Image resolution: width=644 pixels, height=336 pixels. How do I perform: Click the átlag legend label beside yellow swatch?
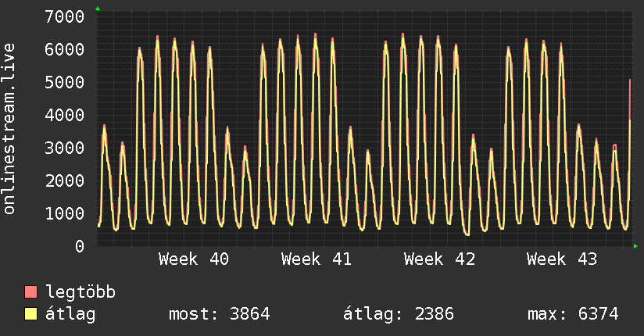coord(70,314)
